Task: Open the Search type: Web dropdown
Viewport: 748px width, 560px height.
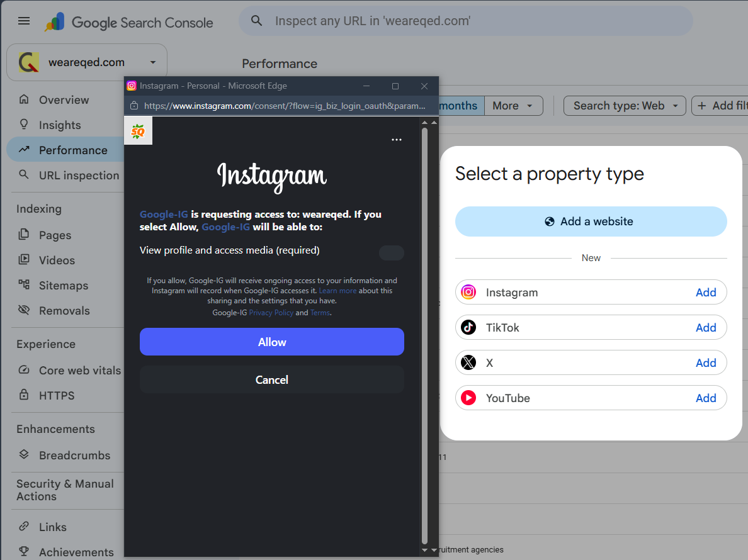Action: click(x=625, y=106)
